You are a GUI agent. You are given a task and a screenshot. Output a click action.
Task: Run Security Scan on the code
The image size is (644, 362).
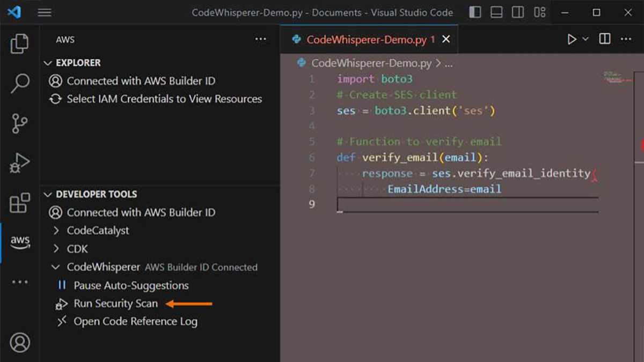click(x=115, y=303)
